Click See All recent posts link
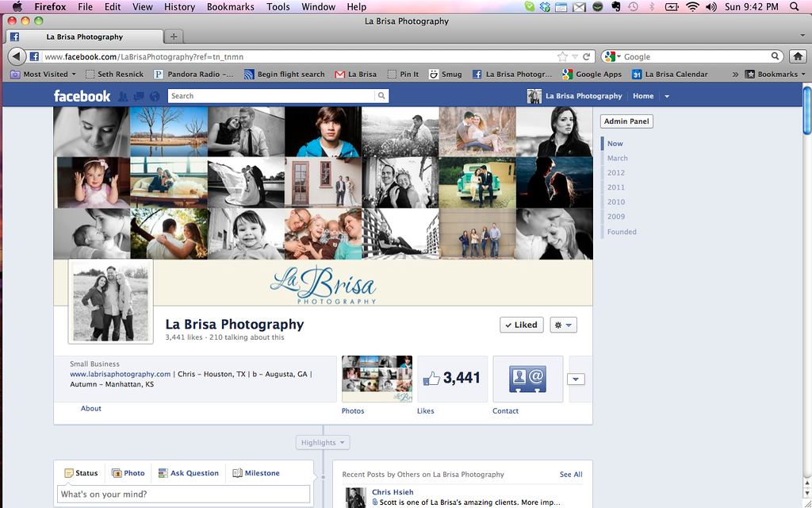The width and height of the screenshot is (812, 508). click(571, 475)
